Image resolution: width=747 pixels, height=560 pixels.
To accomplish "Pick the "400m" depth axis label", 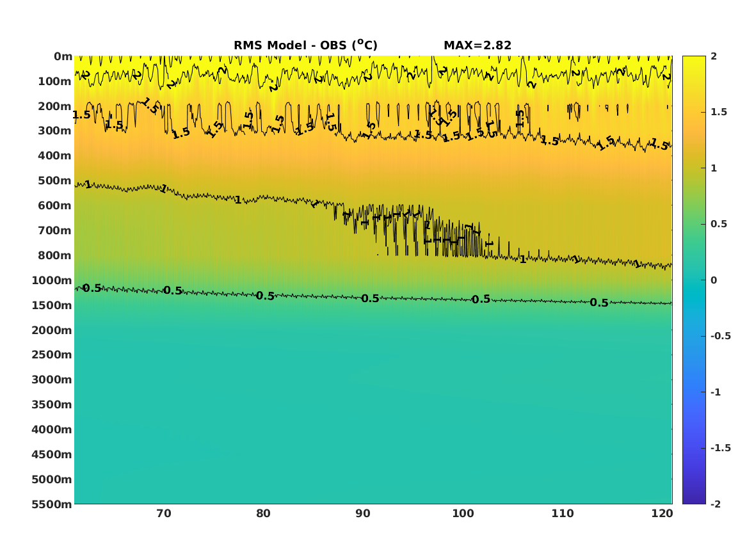I will pyautogui.click(x=55, y=156).
